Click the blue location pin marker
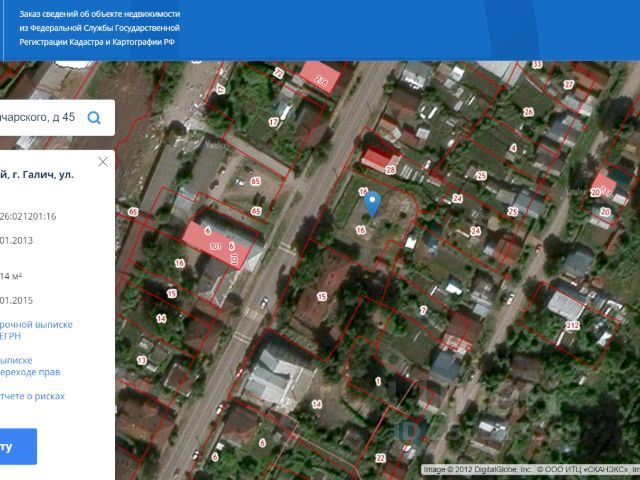Viewport: 640px width, 480px height. point(372,204)
